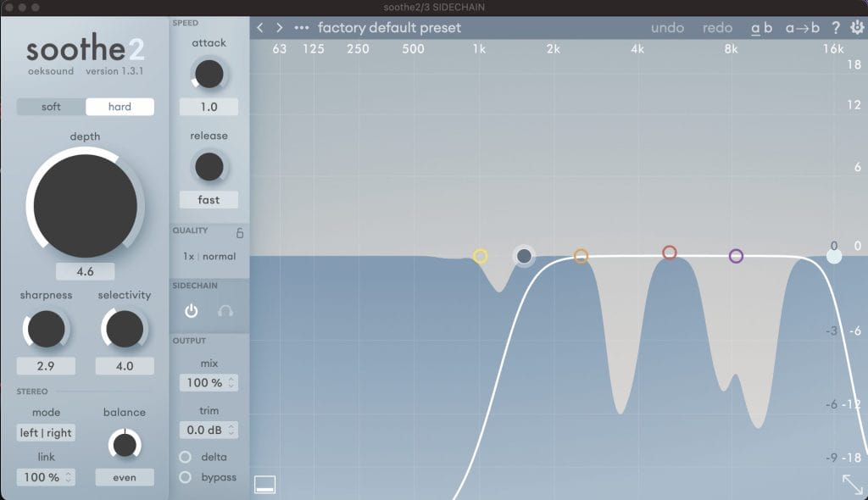Enable the delta radio button
Viewport: 868px width, 500px height.
[x=186, y=457]
